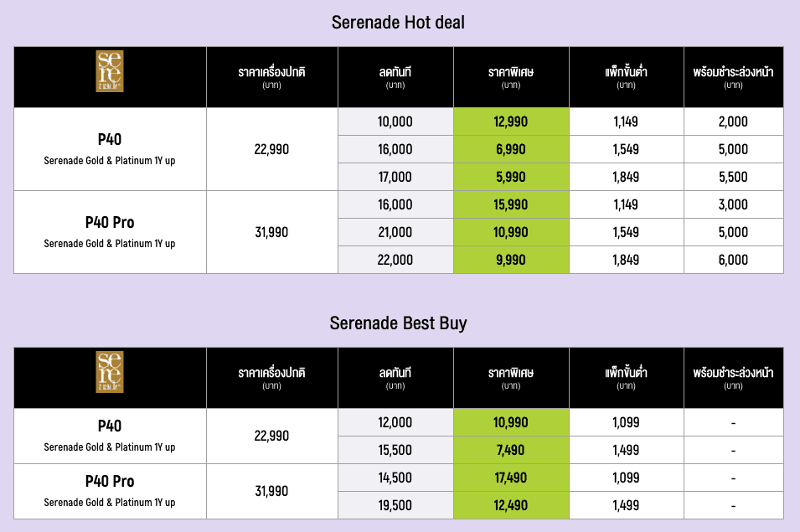The height and width of the screenshot is (532, 800).
Task: Select the 5,500 advance payment cell
Action: click(x=733, y=177)
